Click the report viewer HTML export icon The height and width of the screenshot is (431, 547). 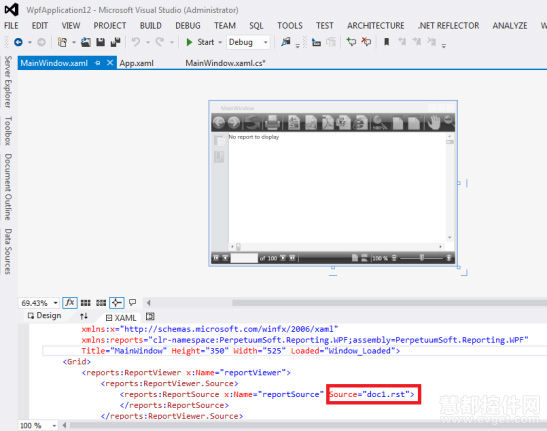click(360, 122)
